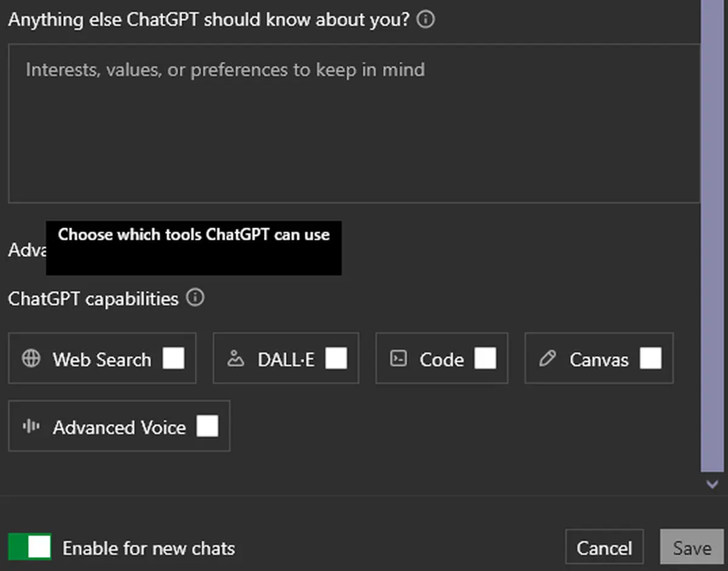The image size is (728, 571).
Task: Click the Code terminal icon
Action: point(399,359)
